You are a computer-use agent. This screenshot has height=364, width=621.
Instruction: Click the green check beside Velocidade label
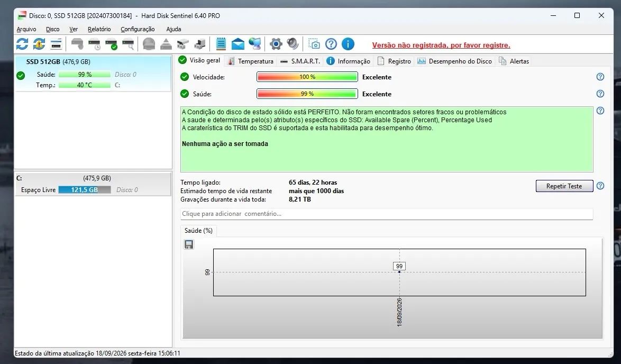tap(185, 77)
